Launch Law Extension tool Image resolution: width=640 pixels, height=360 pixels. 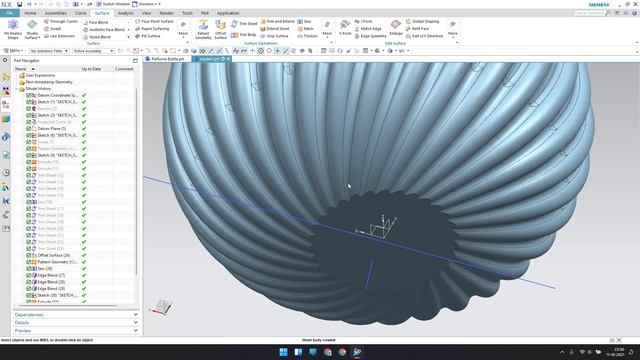click(x=59, y=36)
